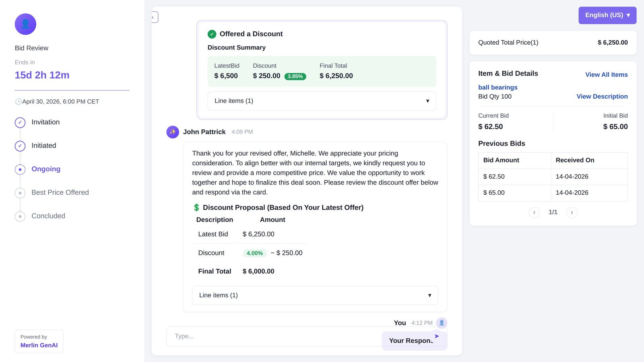644x362 pixels.
Task: Click the Bid Amount column header
Action: coord(514,160)
